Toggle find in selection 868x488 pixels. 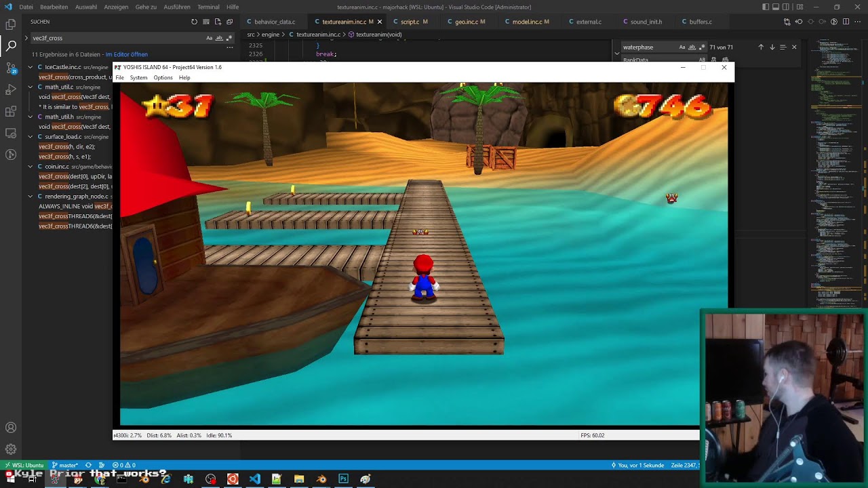[783, 47]
